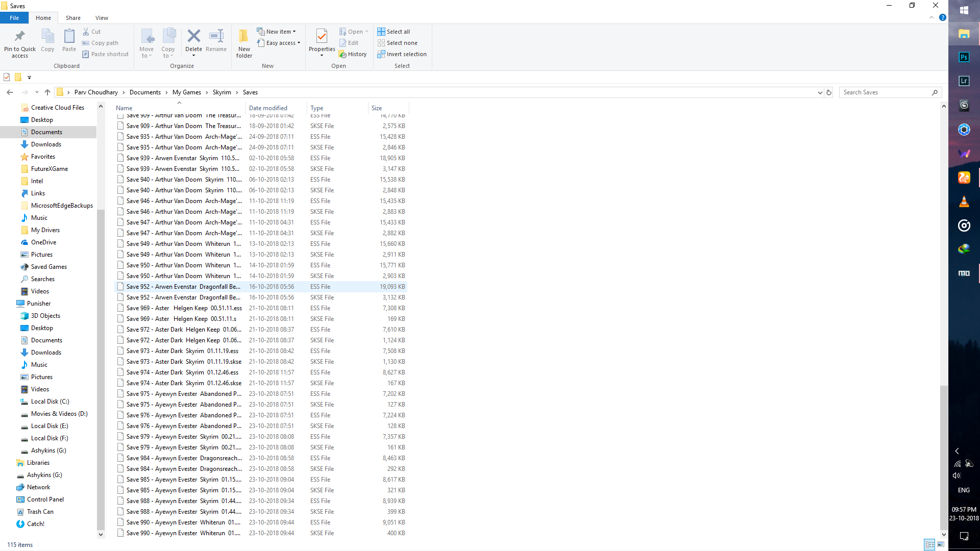
Task: Open recent locations dropdown arrow
Action: click(x=37, y=92)
